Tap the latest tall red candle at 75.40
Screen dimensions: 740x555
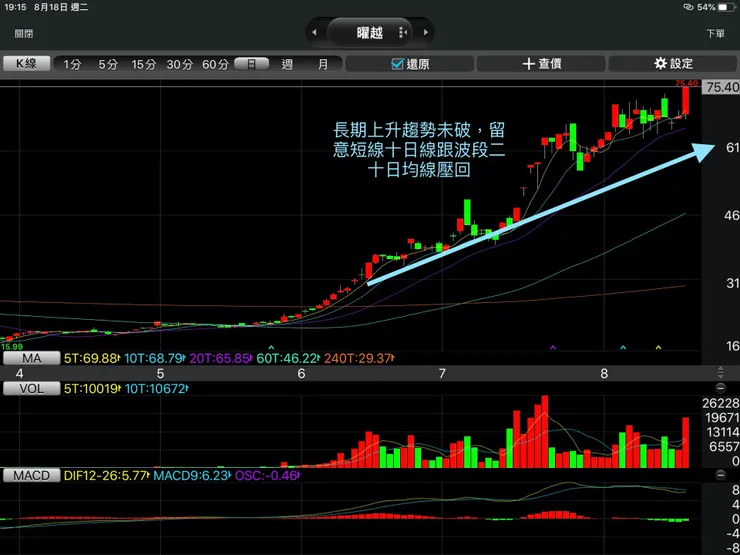[685, 100]
